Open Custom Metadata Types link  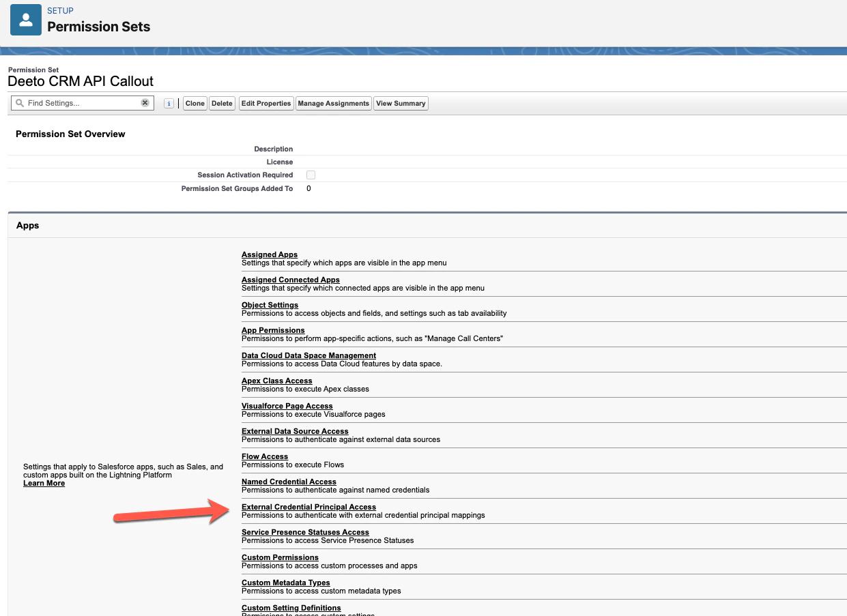point(285,583)
